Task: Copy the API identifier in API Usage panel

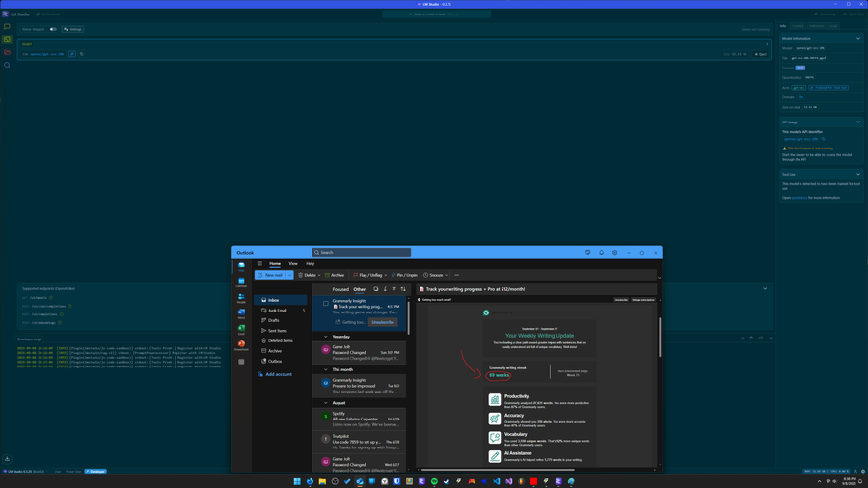Action: coord(824,139)
